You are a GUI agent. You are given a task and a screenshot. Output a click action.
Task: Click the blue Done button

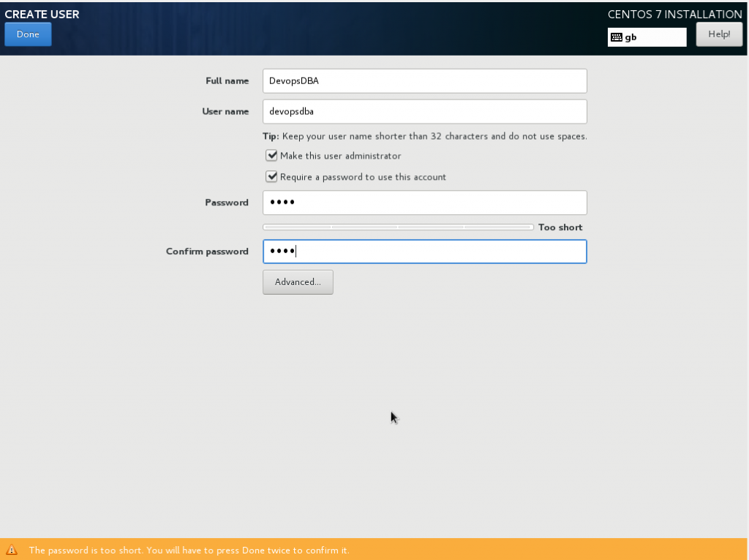point(28,34)
